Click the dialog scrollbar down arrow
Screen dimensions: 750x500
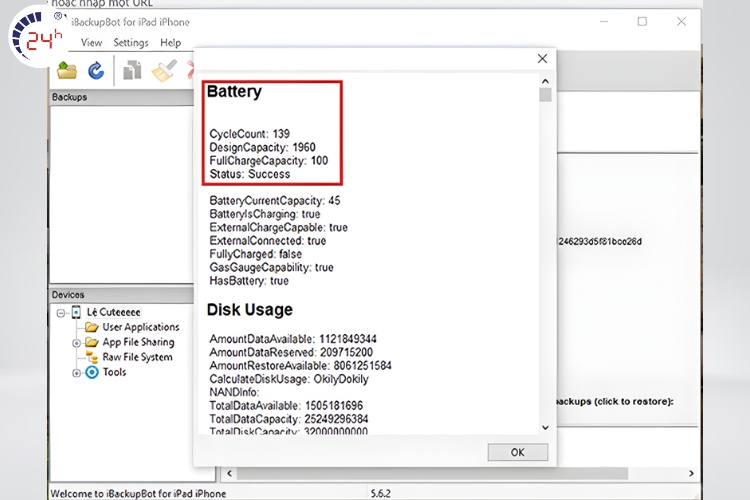tap(545, 427)
